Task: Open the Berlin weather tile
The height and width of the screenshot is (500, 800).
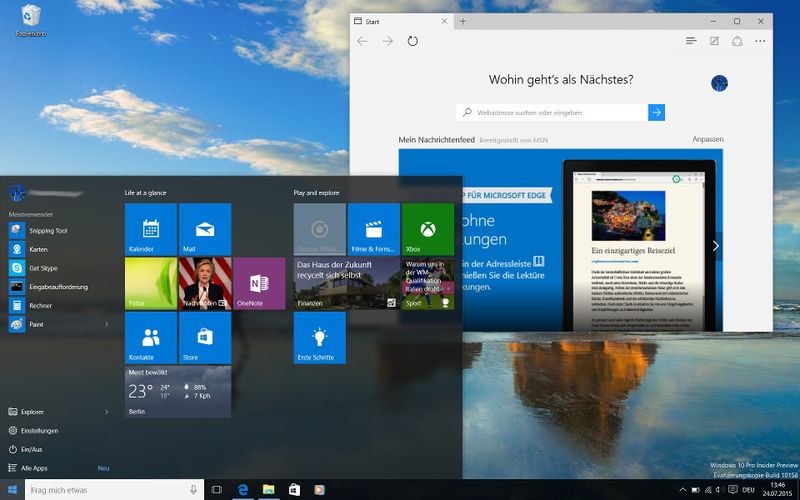Action: tap(178, 391)
